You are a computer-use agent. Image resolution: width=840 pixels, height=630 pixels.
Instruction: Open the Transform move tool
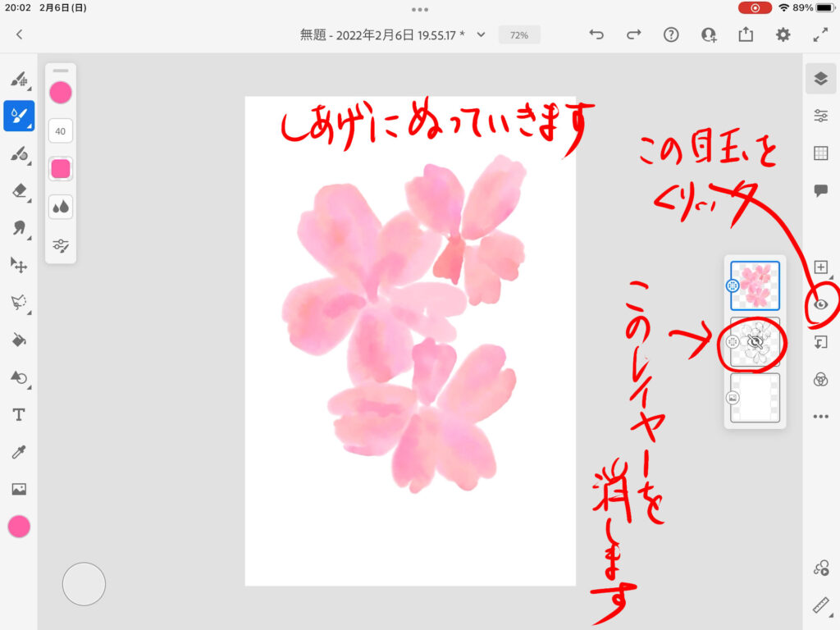[x=18, y=265]
